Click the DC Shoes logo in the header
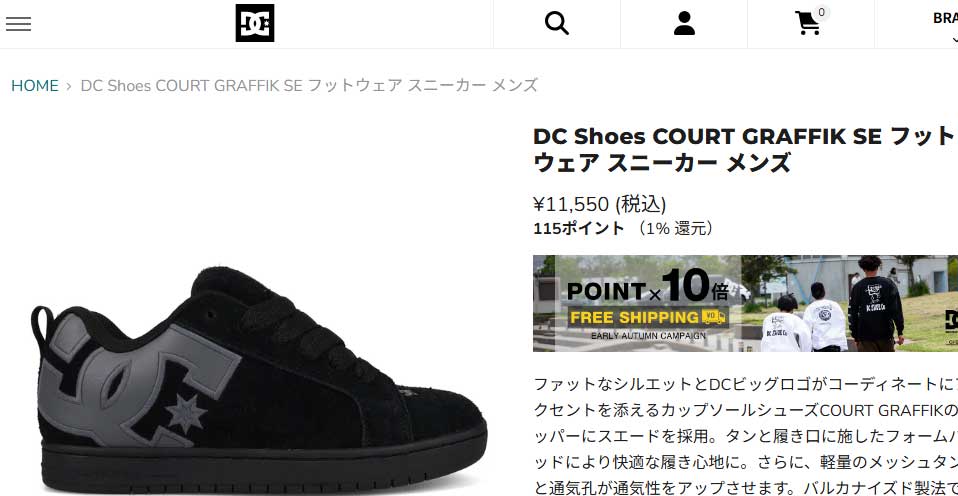958x496 pixels. [x=255, y=23]
